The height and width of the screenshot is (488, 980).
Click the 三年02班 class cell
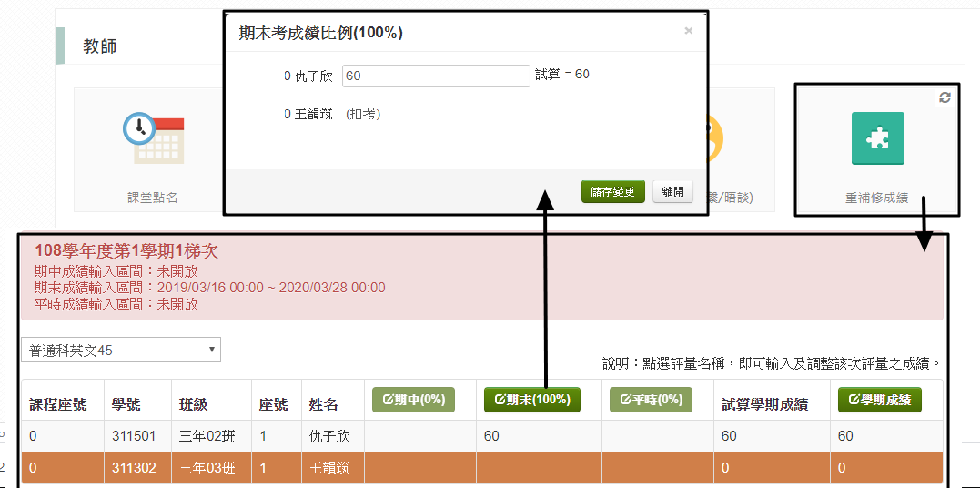coord(211,436)
